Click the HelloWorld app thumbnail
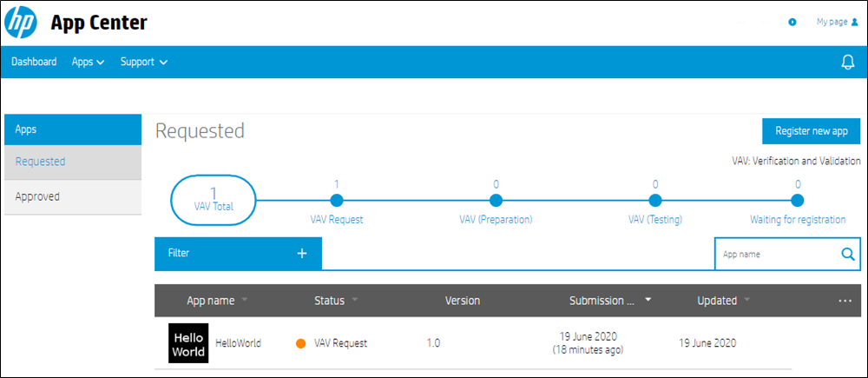The height and width of the screenshot is (378, 868). (188, 343)
